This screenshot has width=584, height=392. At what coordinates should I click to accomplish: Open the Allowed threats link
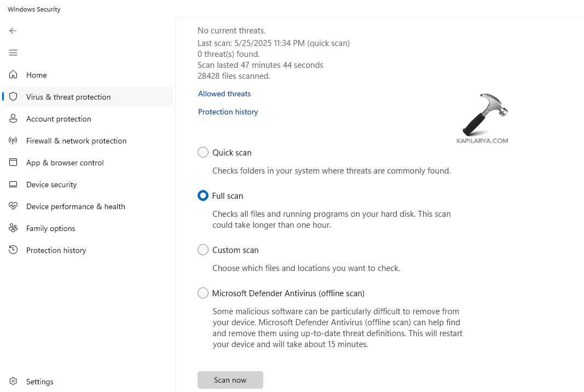point(224,94)
